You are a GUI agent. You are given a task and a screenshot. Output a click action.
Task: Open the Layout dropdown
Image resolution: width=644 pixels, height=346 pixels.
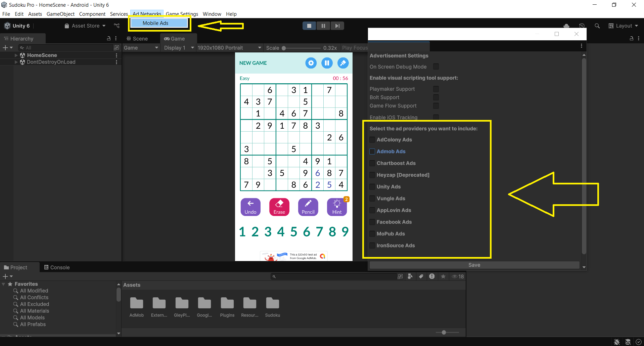(623, 26)
